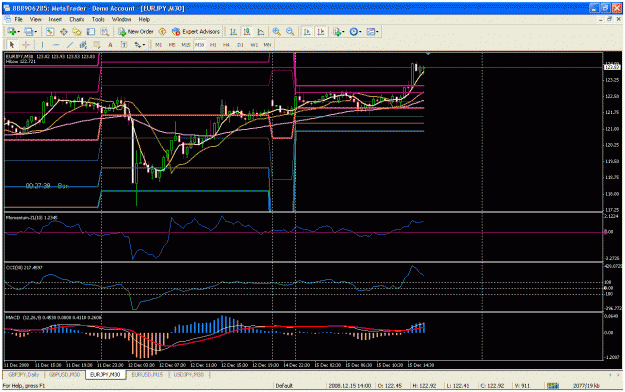Switch to the GBPUSD,M30 chart tab
This screenshot has width=625, height=392.
click(64, 375)
